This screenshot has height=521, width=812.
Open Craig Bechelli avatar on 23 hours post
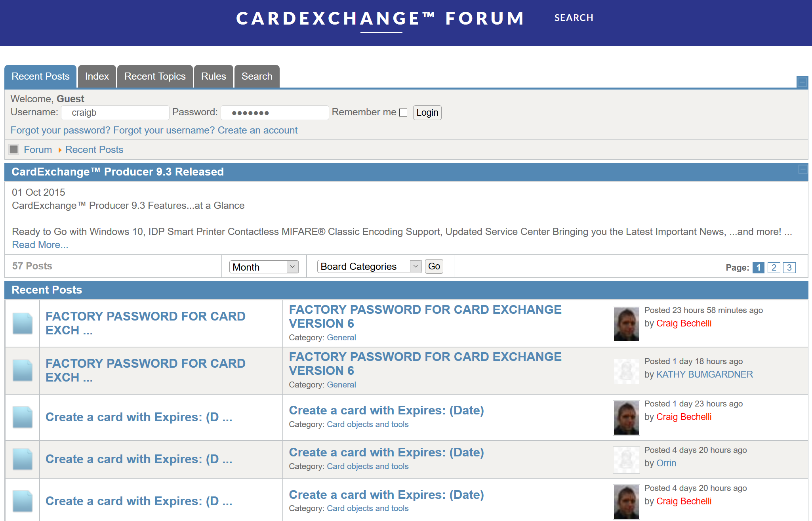(626, 324)
